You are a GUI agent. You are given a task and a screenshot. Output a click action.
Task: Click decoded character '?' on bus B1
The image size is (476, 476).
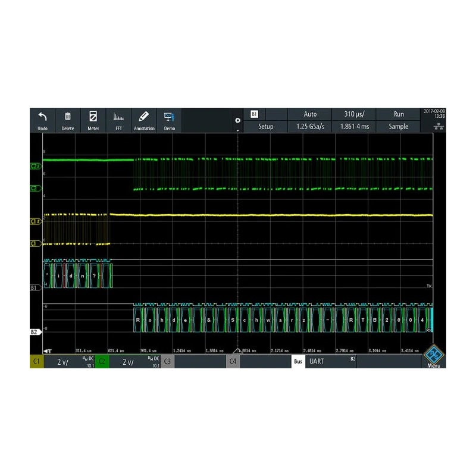tap(94, 275)
